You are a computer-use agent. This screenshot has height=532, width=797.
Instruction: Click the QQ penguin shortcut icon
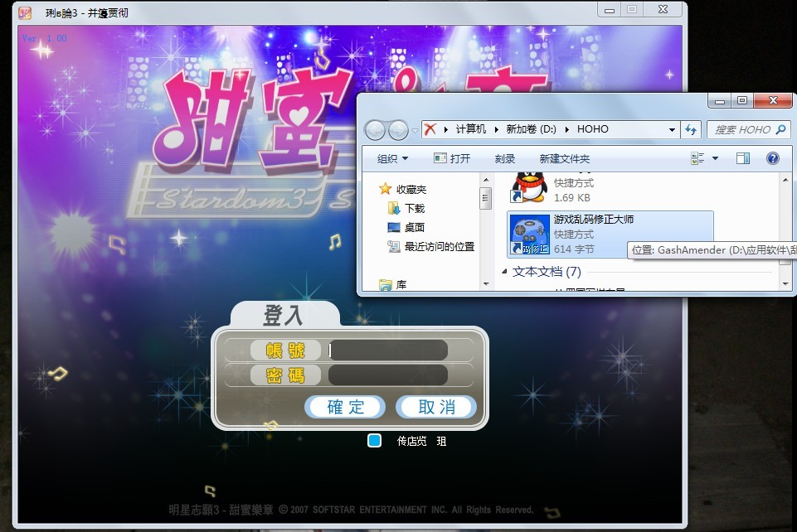pyautogui.click(x=527, y=187)
